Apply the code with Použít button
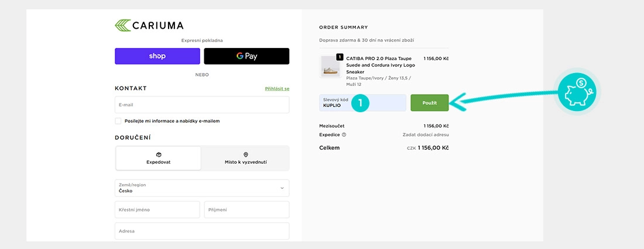 click(x=430, y=102)
